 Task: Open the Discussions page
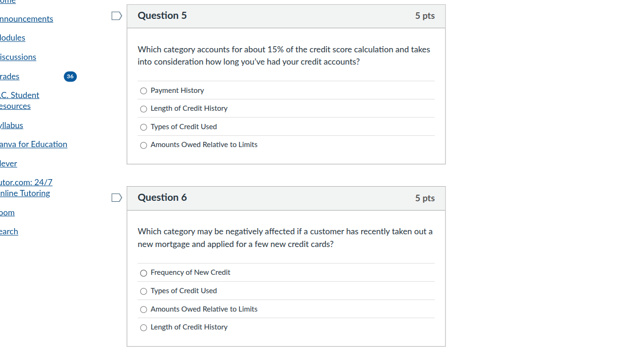click(x=18, y=57)
